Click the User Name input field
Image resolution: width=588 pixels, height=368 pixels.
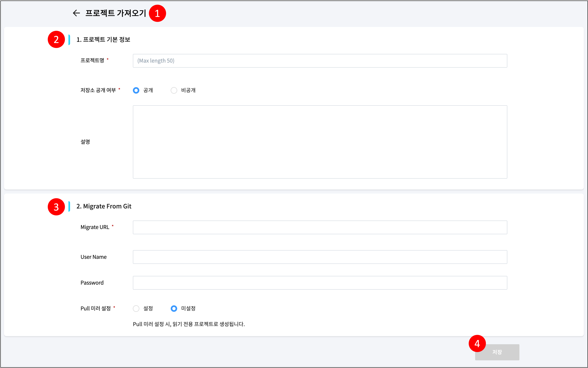click(320, 257)
